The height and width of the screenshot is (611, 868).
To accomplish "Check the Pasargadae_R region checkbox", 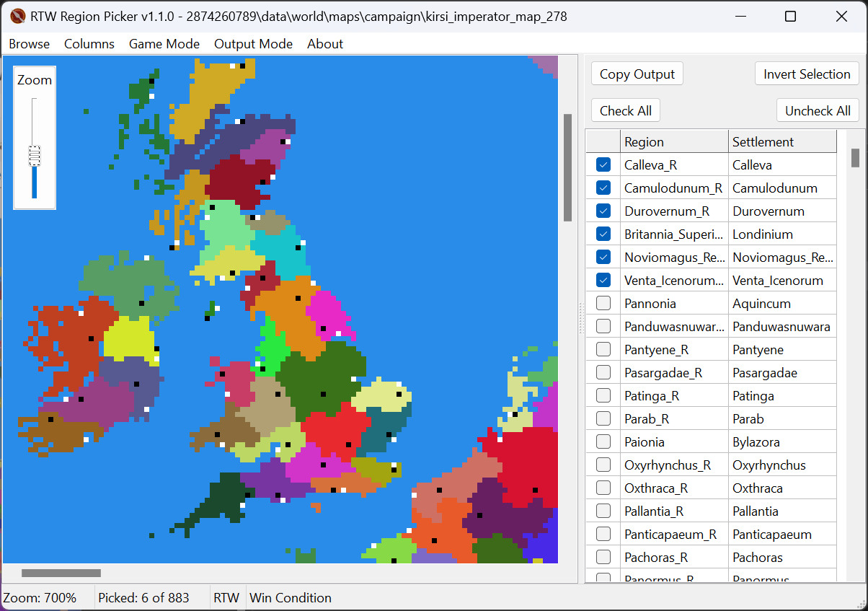I will tap(603, 373).
